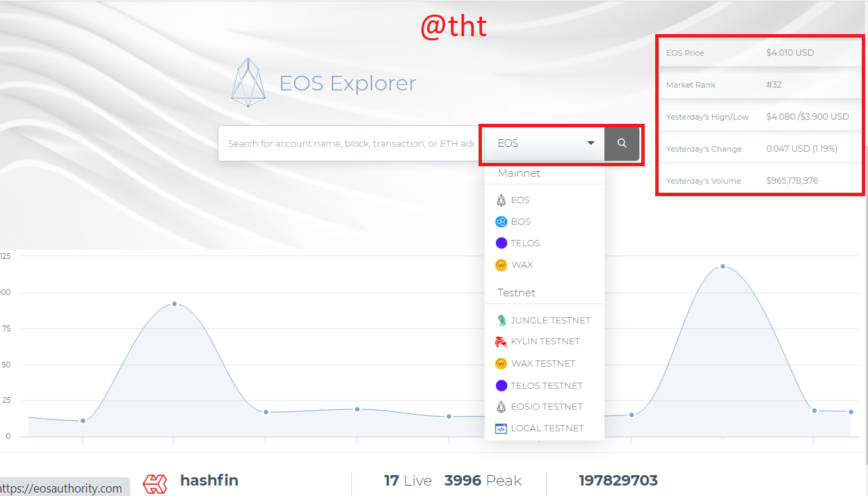The width and height of the screenshot is (868, 496).
Task: Select BOS from the Mainnet list
Action: 521,222
